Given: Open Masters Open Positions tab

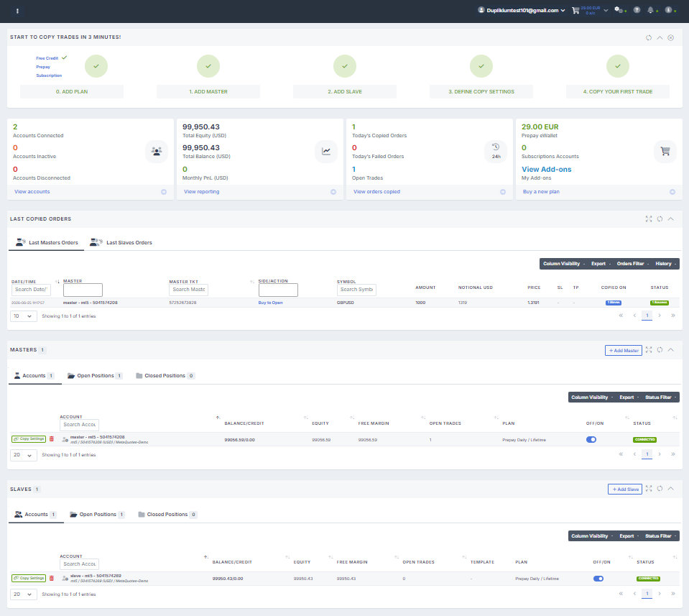Looking at the screenshot, I should point(94,376).
